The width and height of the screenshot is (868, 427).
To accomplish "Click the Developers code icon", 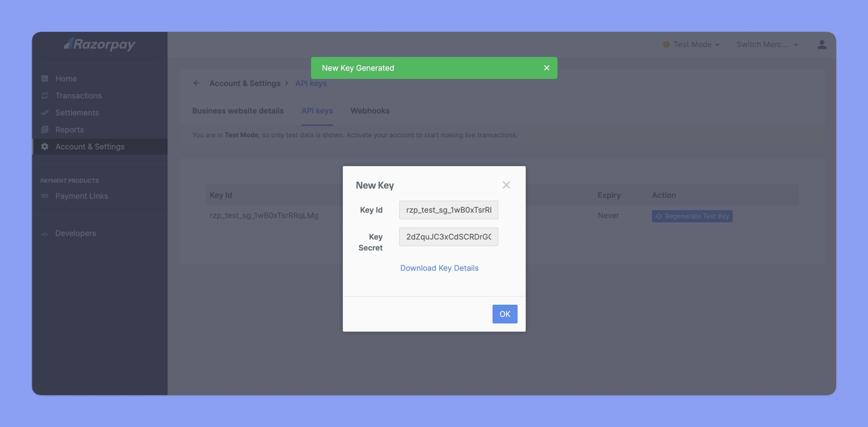I will [44, 233].
